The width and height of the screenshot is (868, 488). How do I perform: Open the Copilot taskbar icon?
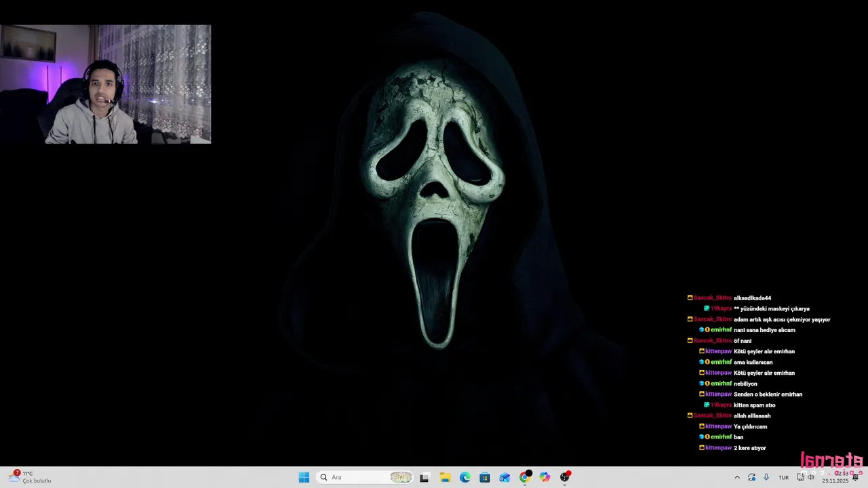pyautogui.click(x=545, y=477)
